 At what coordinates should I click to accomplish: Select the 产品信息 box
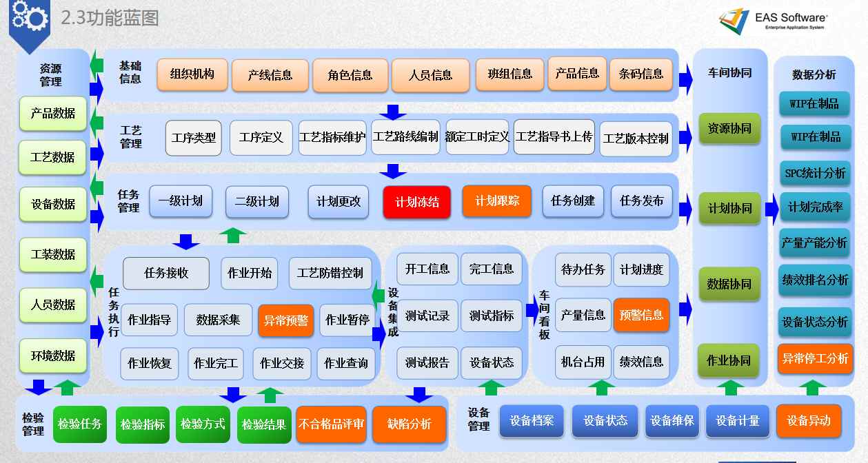[x=578, y=74]
